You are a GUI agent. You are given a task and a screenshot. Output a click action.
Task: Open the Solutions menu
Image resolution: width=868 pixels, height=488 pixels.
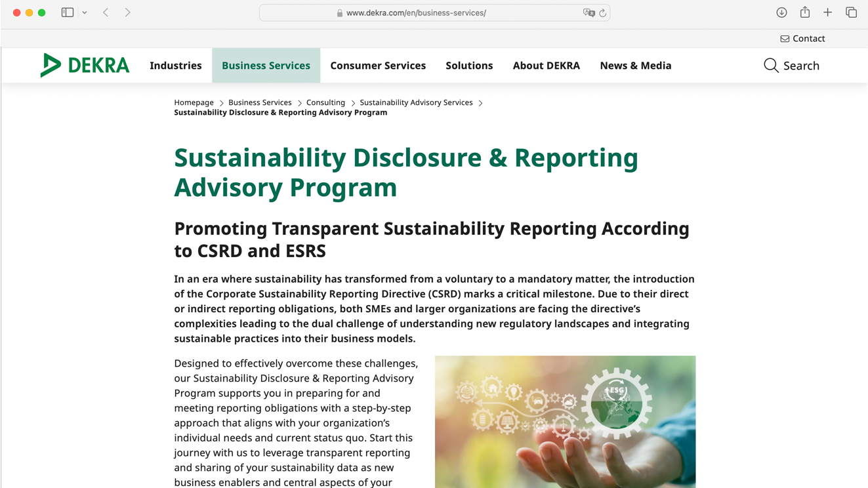pos(469,66)
